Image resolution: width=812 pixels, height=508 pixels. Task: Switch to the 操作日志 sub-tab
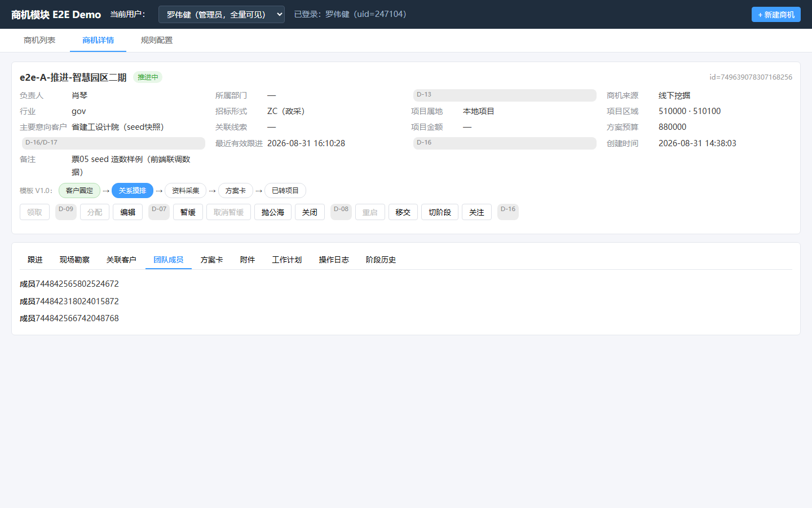pyautogui.click(x=334, y=260)
